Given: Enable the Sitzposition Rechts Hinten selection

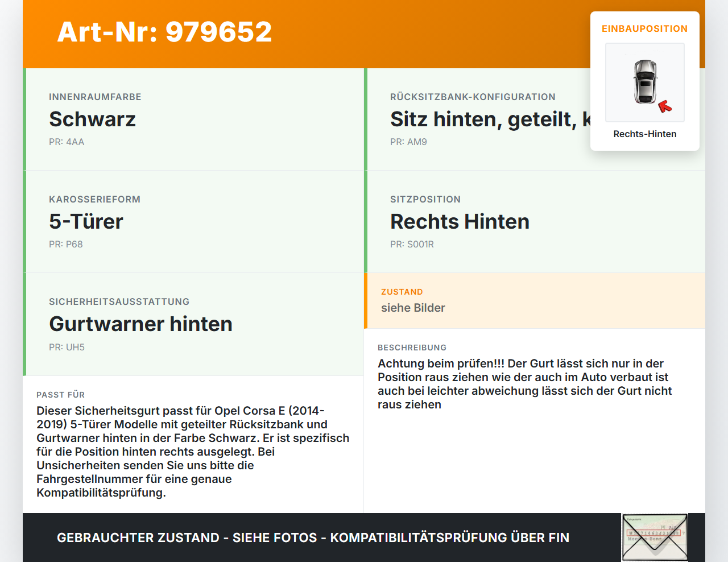Looking at the screenshot, I should (x=460, y=221).
